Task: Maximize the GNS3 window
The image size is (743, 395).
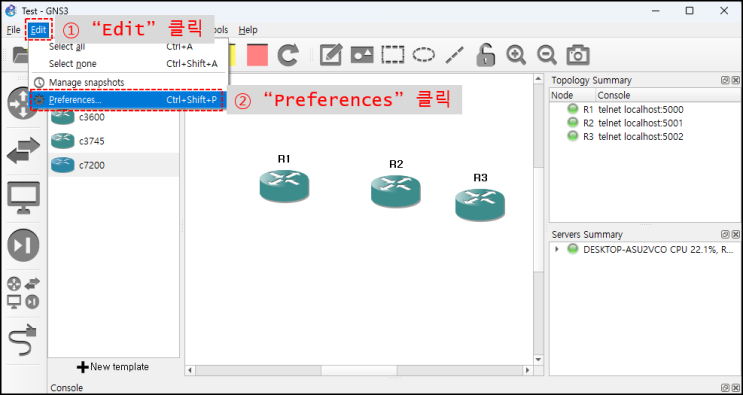Action: pos(690,10)
